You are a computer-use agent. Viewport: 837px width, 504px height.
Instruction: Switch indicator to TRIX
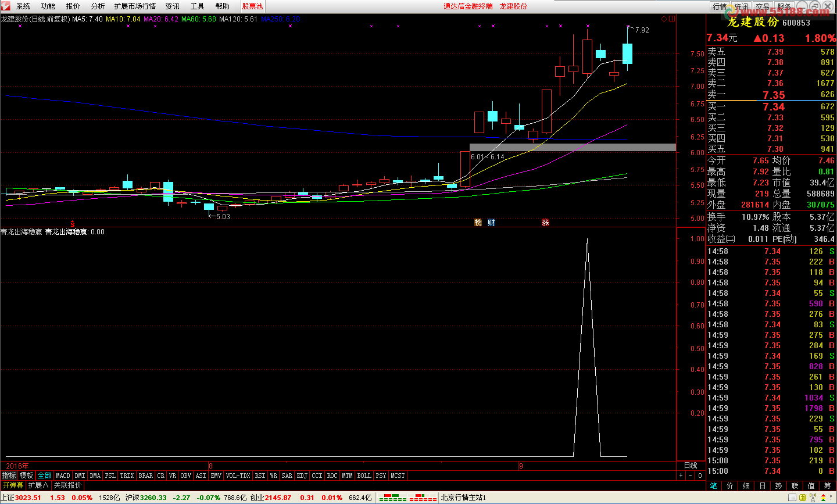tap(127, 476)
